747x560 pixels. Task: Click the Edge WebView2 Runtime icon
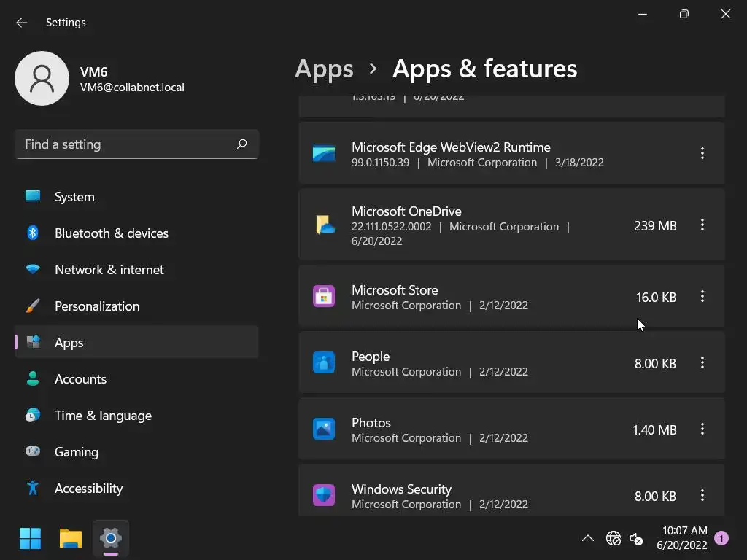click(324, 154)
